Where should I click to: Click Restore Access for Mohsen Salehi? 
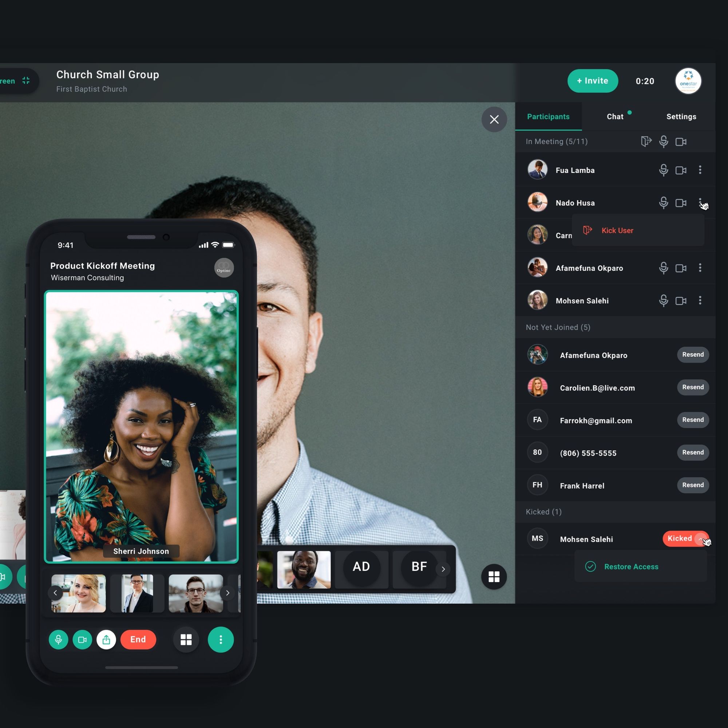[631, 566]
